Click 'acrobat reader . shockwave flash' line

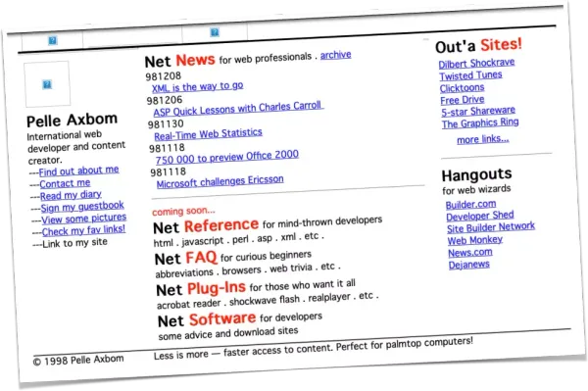coord(268,301)
